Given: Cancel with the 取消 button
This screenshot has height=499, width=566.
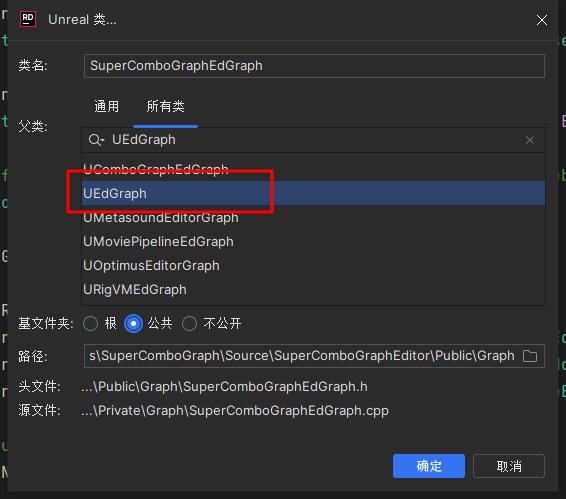Looking at the screenshot, I should (x=509, y=466).
